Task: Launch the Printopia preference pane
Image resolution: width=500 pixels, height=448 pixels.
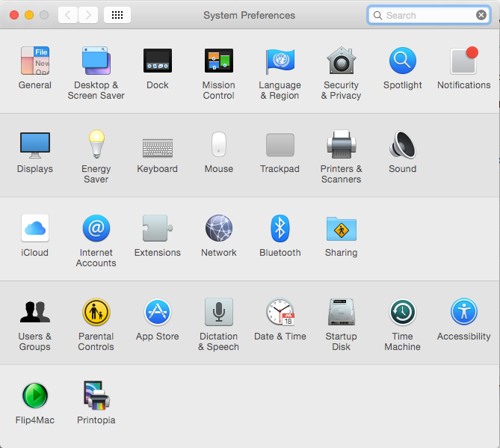Action: [x=96, y=396]
